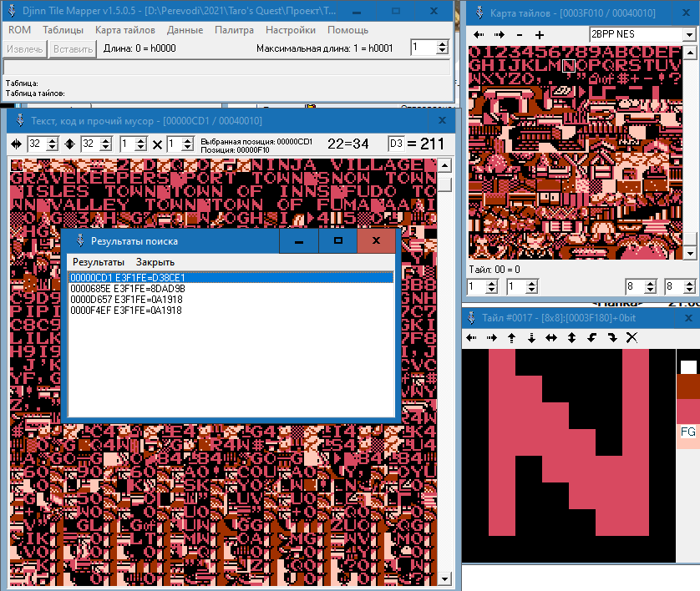Rotate tile clockwise
This screenshot has height=591, width=700.
[x=612, y=337]
